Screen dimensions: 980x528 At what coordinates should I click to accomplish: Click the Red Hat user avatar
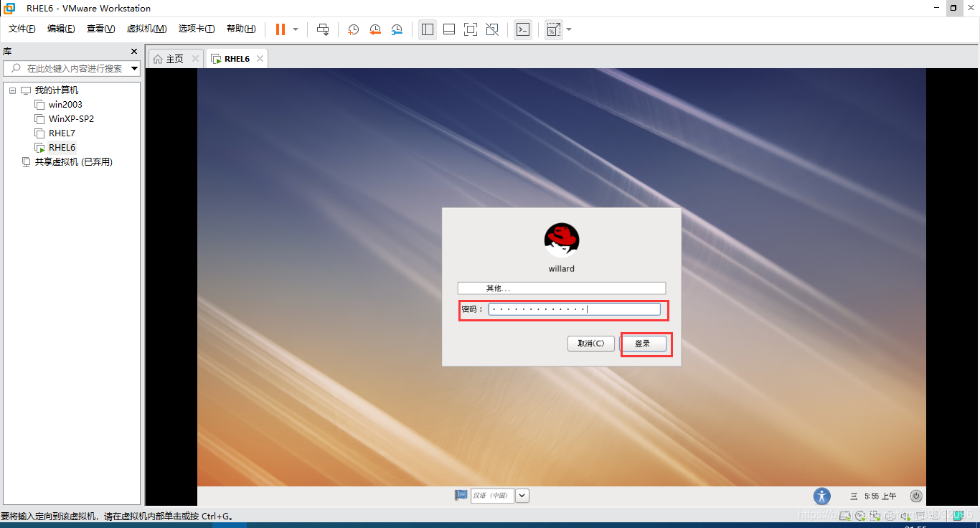(562, 240)
